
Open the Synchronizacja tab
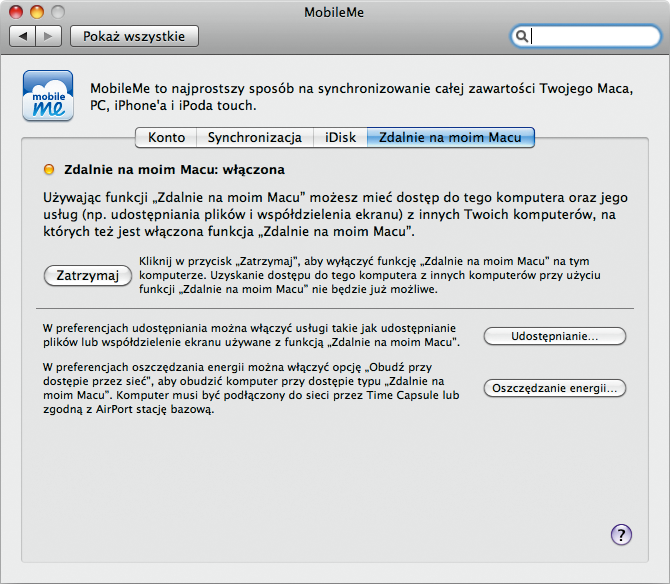255,138
